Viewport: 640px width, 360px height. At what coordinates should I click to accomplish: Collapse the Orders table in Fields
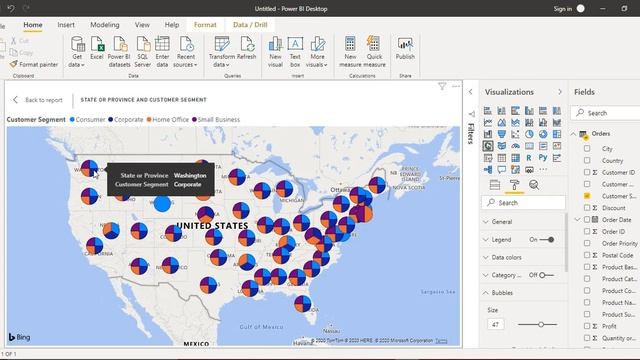click(573, 133)
